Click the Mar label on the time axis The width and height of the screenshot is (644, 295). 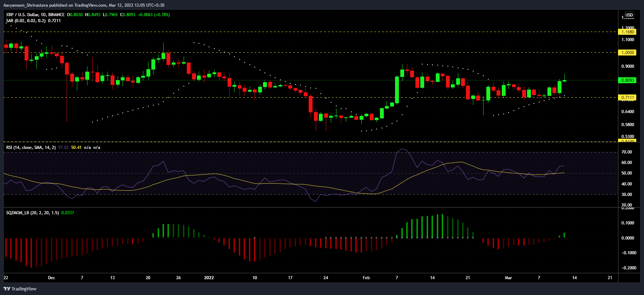tap(508, 278)
